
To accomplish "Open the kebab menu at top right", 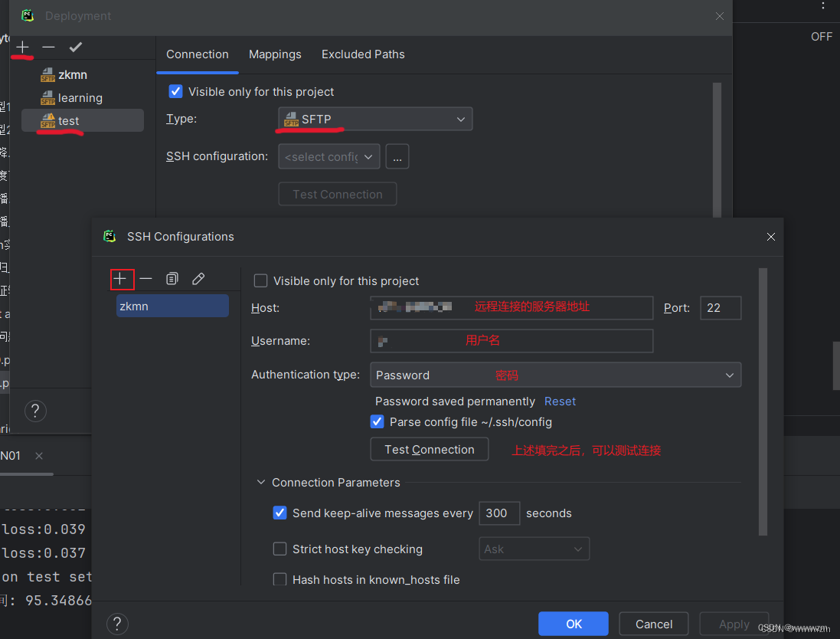I will [x=823, y=6].
